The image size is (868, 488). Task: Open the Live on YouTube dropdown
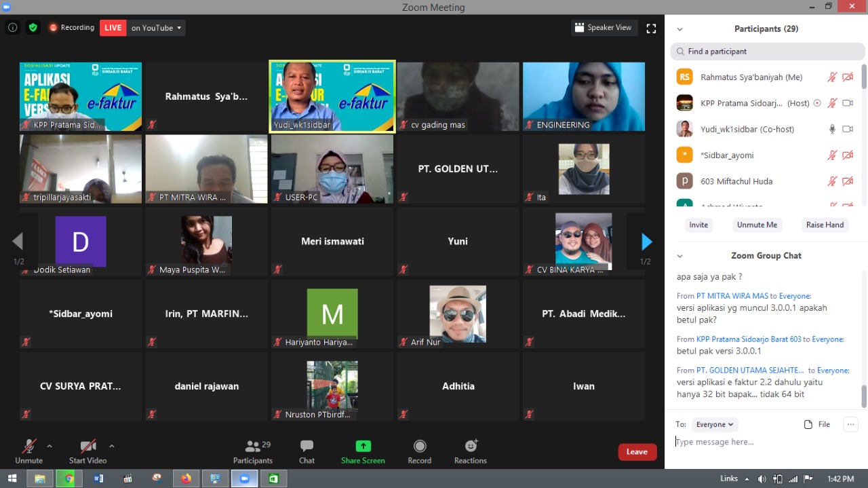pos(157,28)
